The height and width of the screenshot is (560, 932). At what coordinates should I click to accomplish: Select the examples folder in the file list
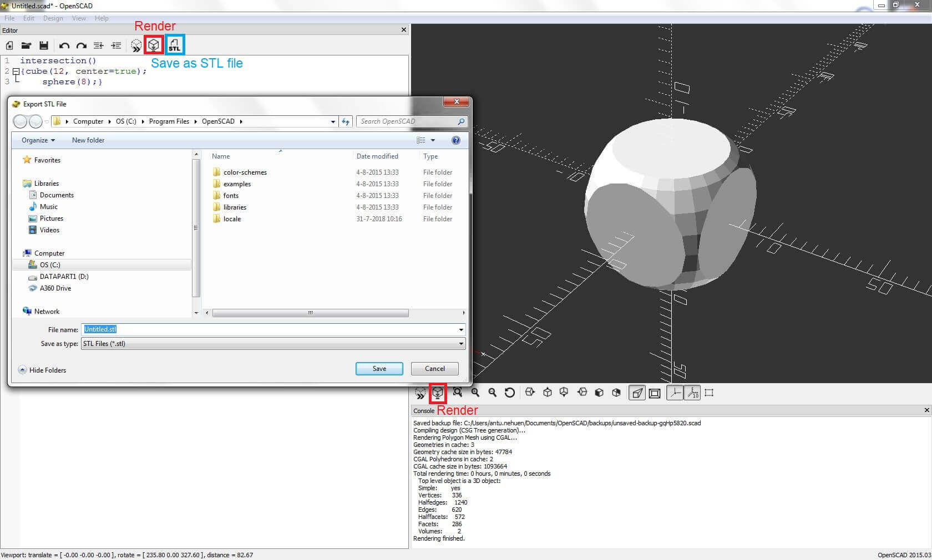237,184
